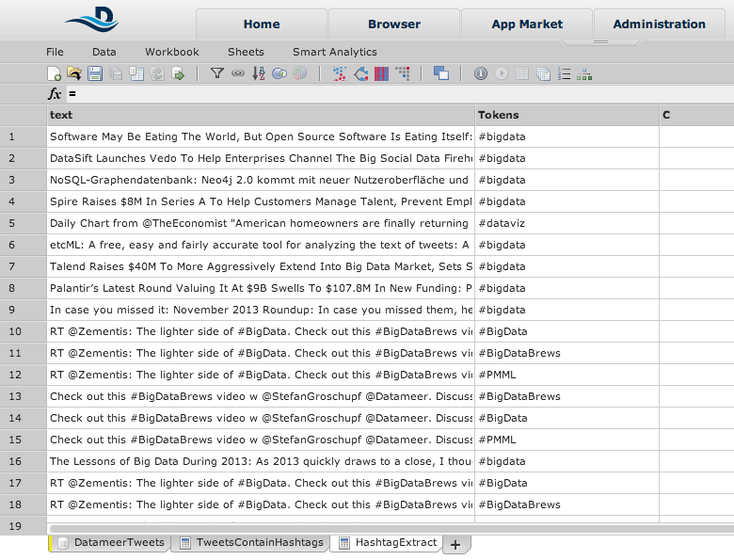Open the Clustering red-blue dots tool
734x560 pixels.
coord(340,73)
